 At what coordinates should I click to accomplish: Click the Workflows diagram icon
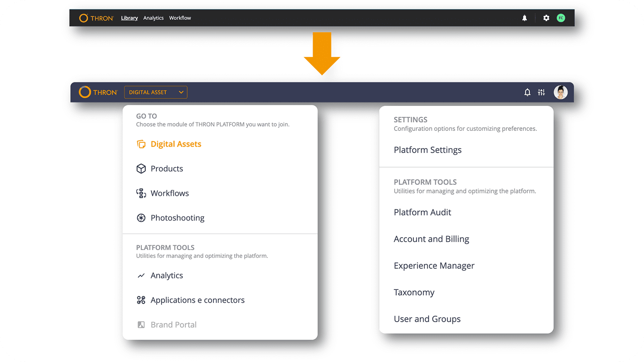(x=141, y=193)
